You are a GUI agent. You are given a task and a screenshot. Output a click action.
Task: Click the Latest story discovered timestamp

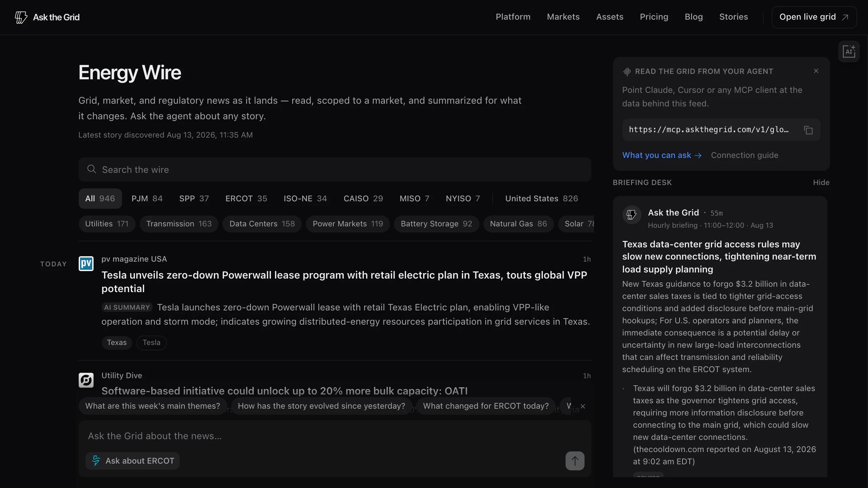click(x=165, y=135)
